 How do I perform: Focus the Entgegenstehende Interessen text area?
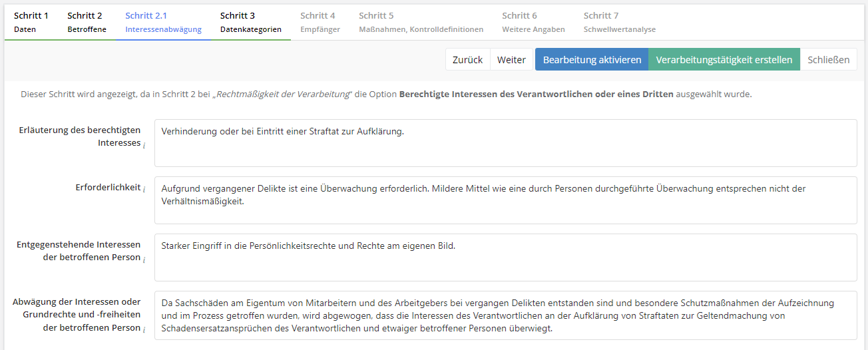coord(505,258)
